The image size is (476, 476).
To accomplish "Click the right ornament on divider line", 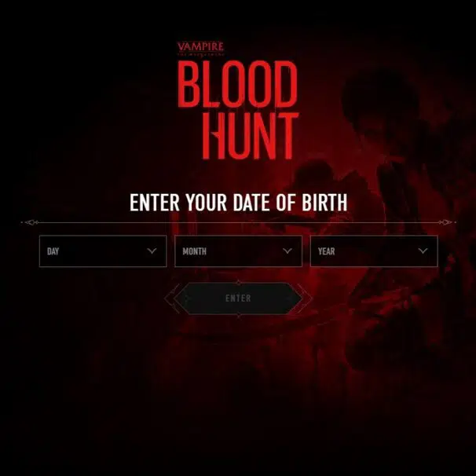I will click(446, 222).
